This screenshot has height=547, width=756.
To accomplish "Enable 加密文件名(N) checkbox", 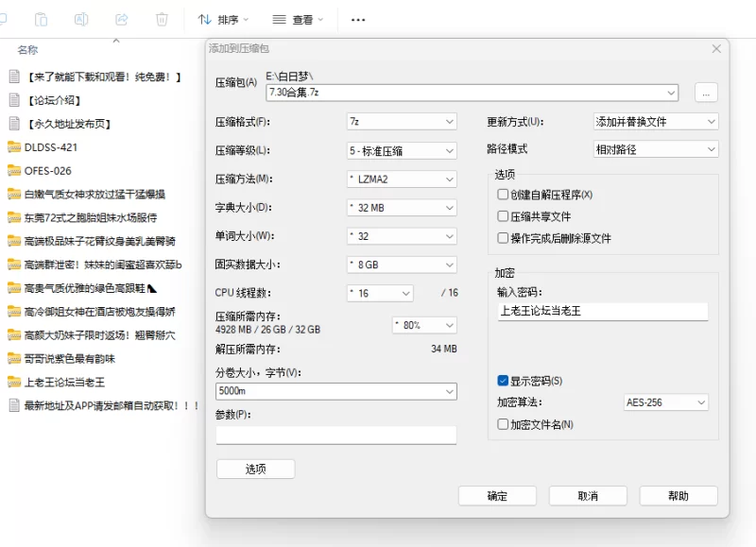I will click(x=503, y=424).
